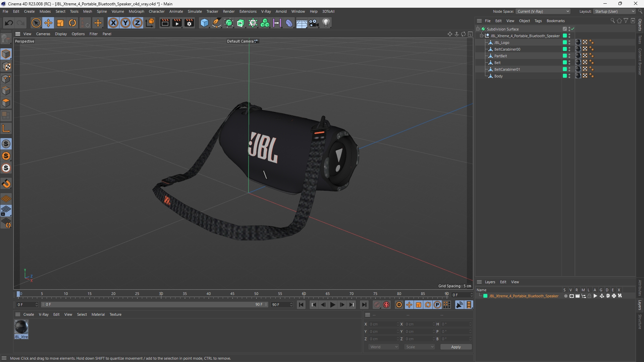Click the Spline Pen tool icon
644x362 pixels.
coord(217,23)
